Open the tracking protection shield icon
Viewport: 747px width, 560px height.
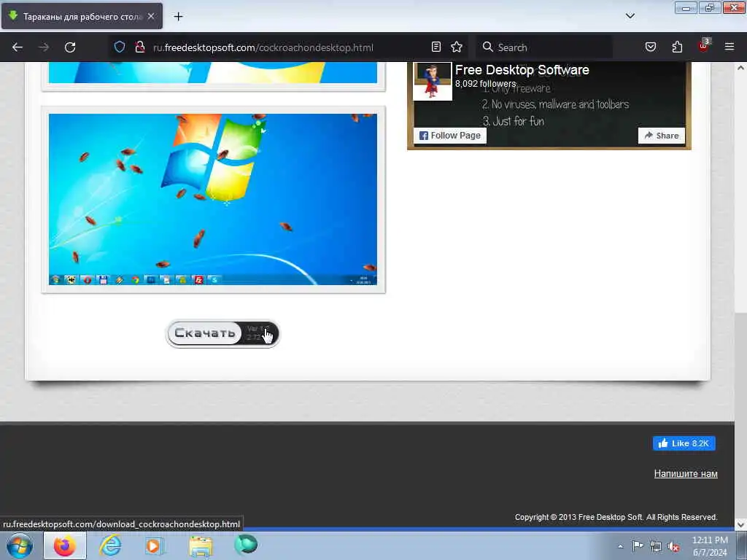tap(120, 47)
